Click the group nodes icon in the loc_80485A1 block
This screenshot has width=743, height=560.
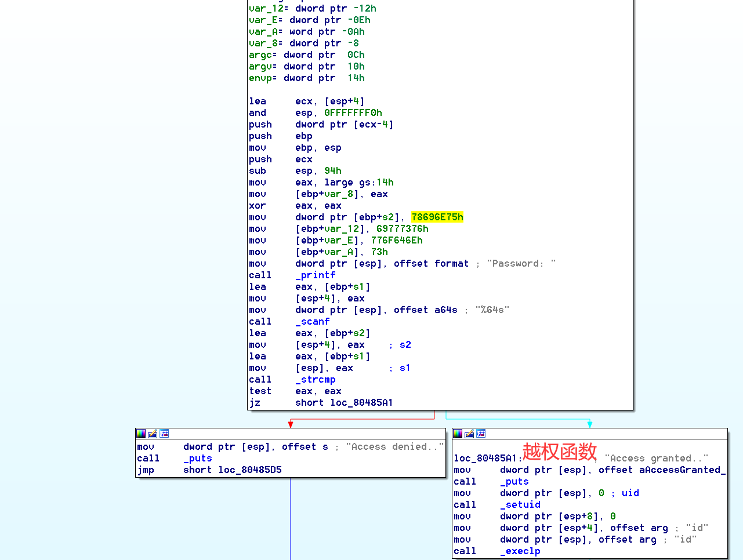481,434
